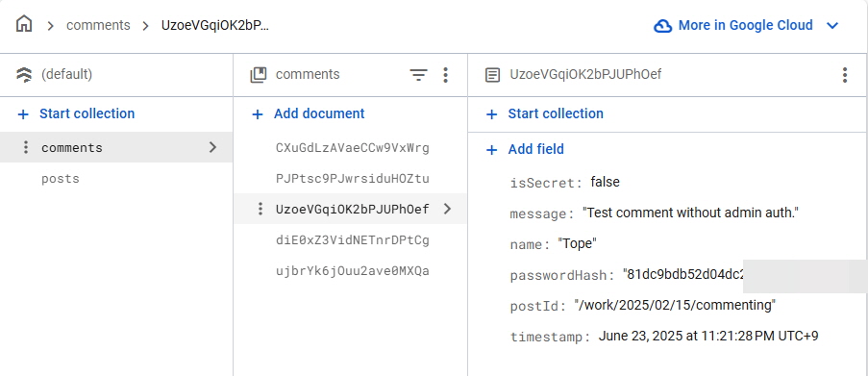The width and height of the screenshot is (868, 376).
Task: Open document UzoeVGqiOK2bPJUPhOef header three-dot menu
Action: coord(844,75)
